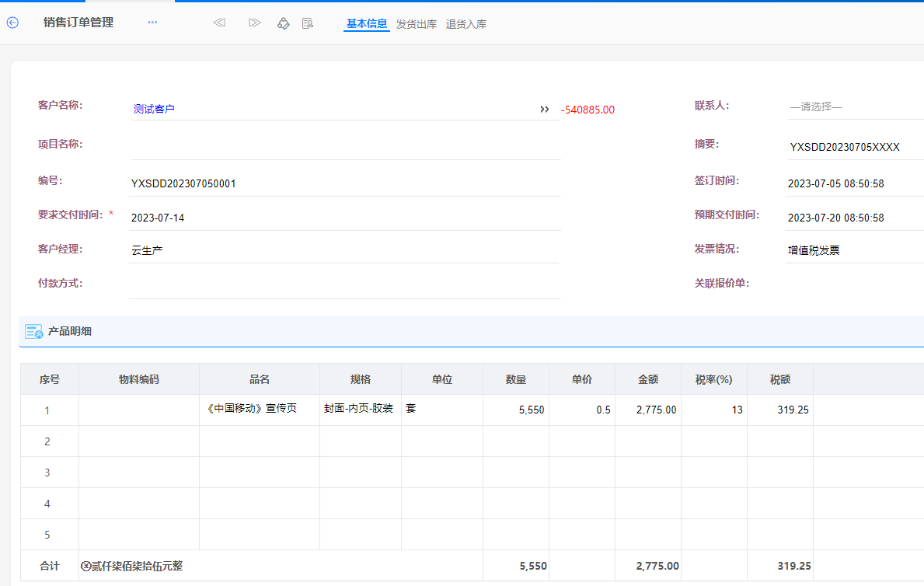924x586 pixels.
Task: Click the 税额 column header
Action: pos(780,379)
